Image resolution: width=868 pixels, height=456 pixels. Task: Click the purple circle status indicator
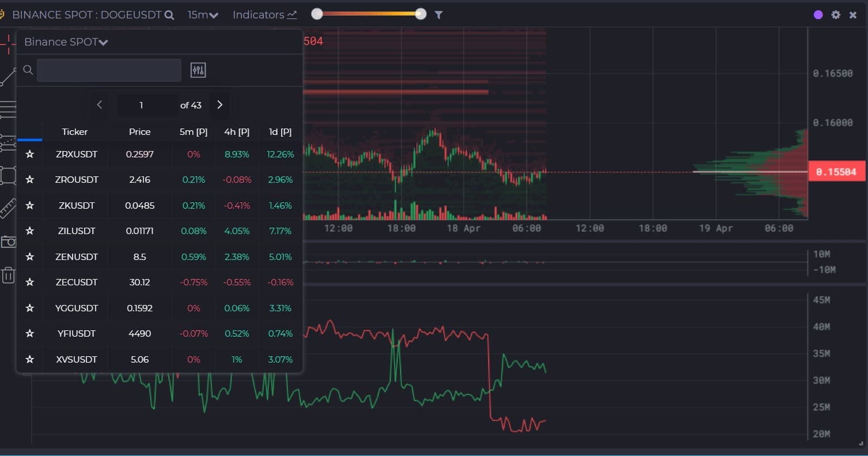(818, 15)
